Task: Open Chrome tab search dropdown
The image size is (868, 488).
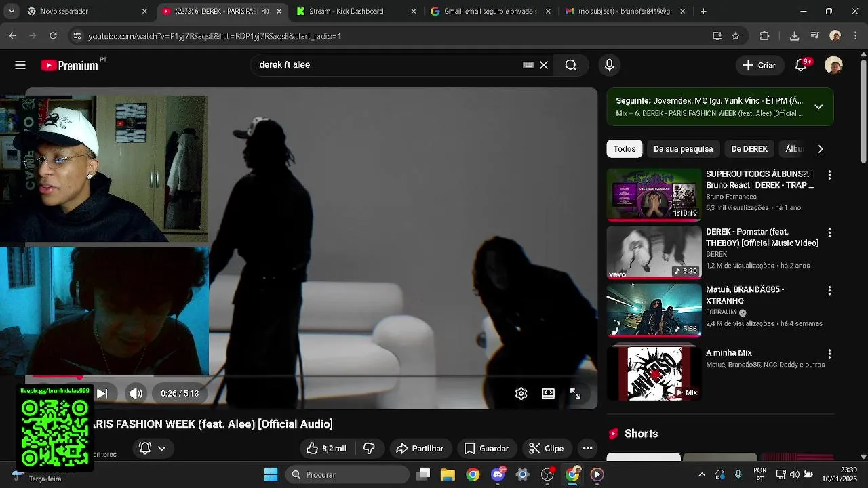Action: (13, 12)
